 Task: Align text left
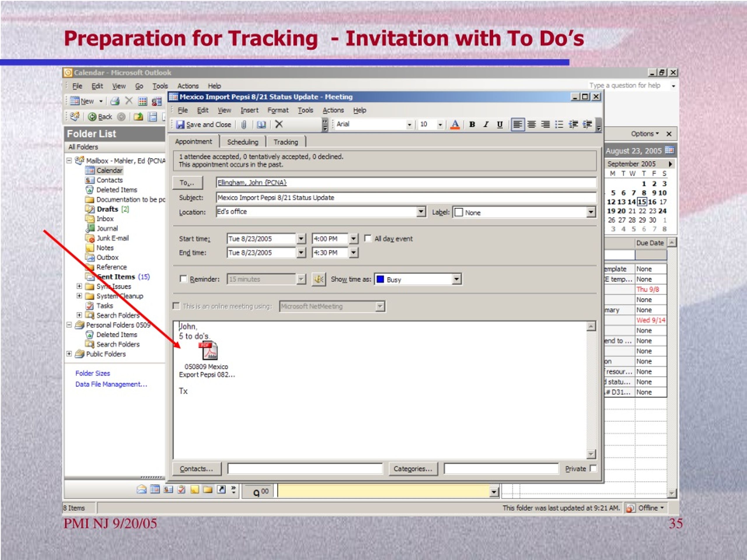[517, 125]
